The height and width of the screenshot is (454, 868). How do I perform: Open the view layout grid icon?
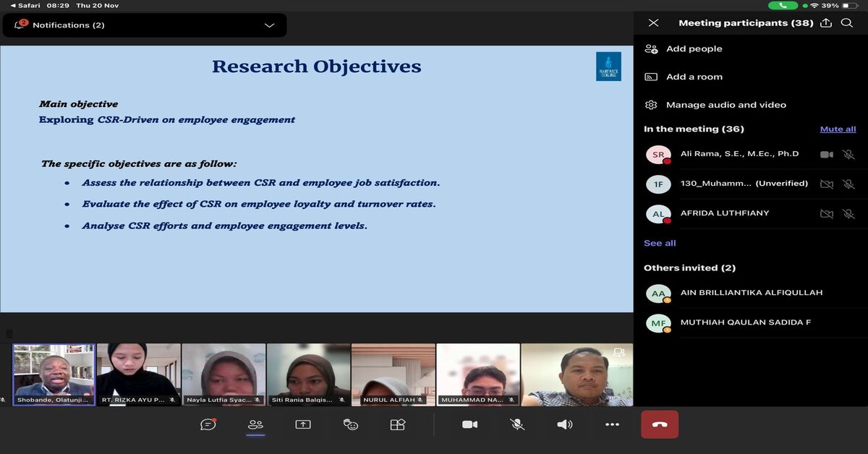(x=398, y=424)
